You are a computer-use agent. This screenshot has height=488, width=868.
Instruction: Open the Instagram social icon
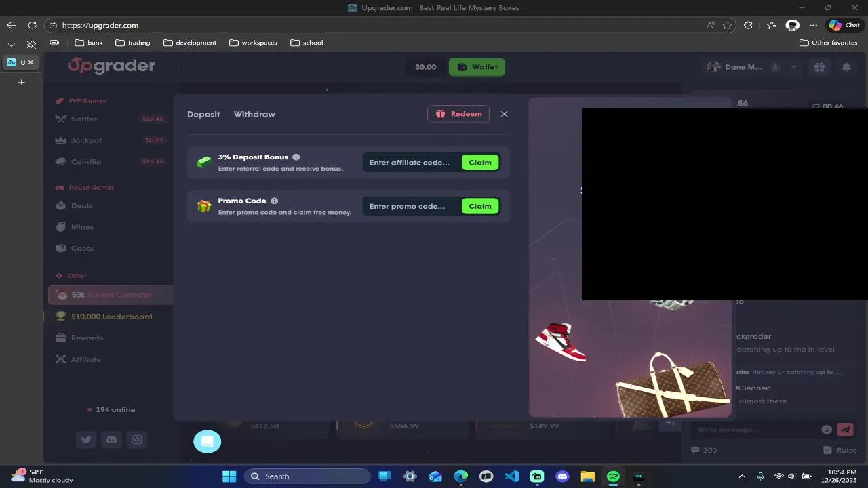coord(137,440)
